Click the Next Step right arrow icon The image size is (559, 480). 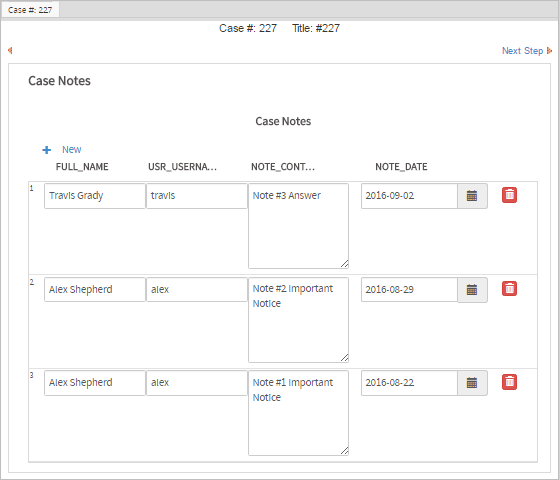pos(549,51)
